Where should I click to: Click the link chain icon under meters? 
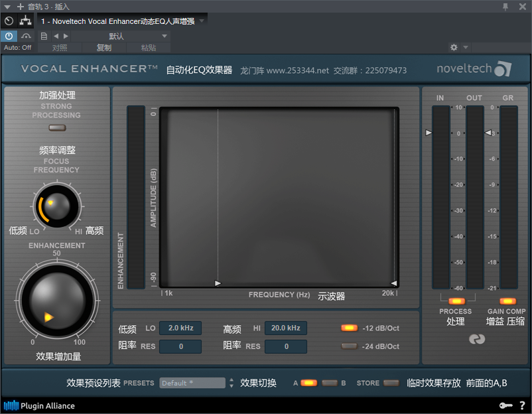click(477, 339)
